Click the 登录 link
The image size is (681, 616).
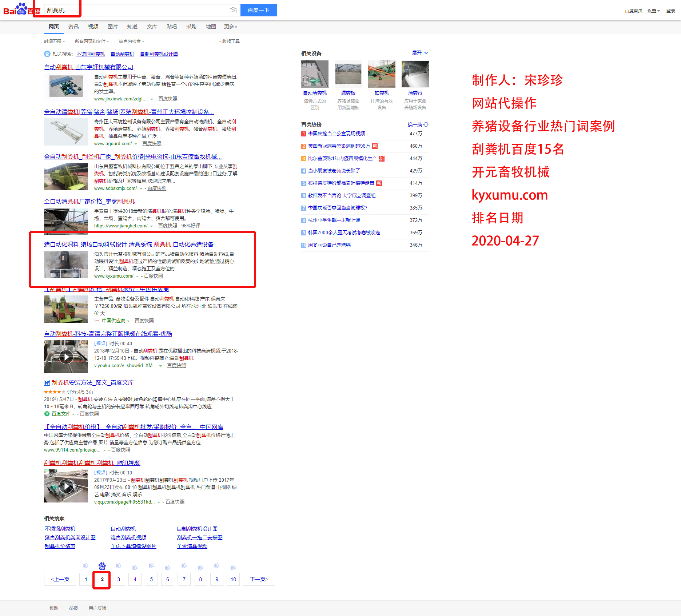click(x=671, y=11)
